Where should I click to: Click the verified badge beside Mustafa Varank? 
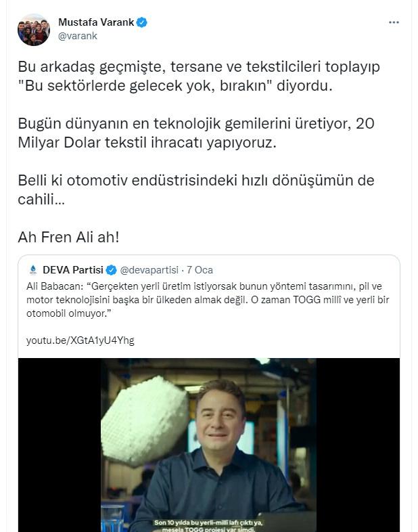click(x=142, y=22)
